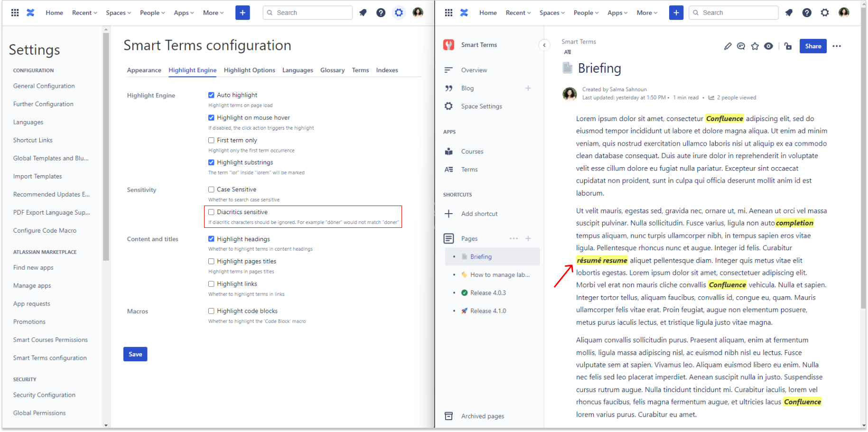
Task: Click the blue create plus button in left window
Action: [242, 13]
